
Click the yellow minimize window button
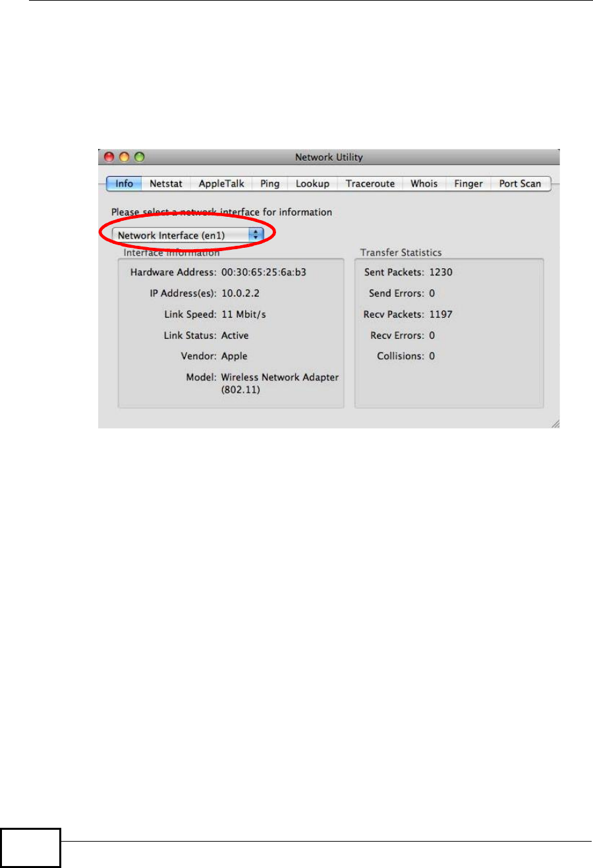coord(123,158)
